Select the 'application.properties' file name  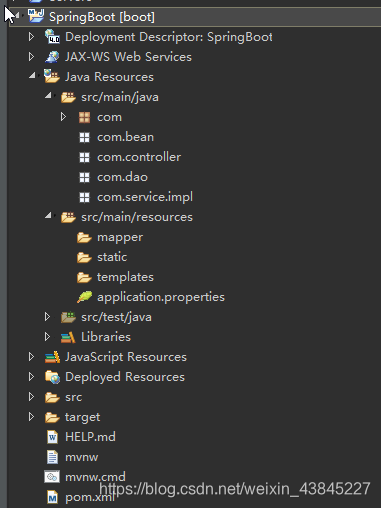point(161,297)
